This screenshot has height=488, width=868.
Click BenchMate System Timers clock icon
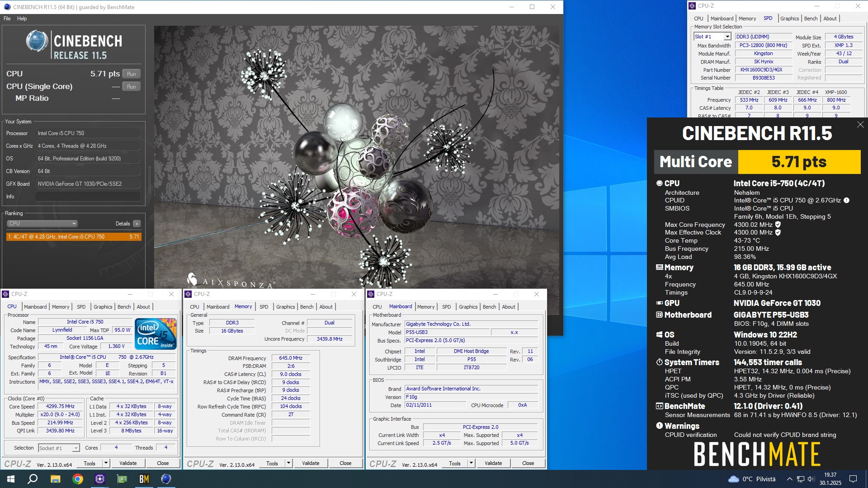[659, 362]
